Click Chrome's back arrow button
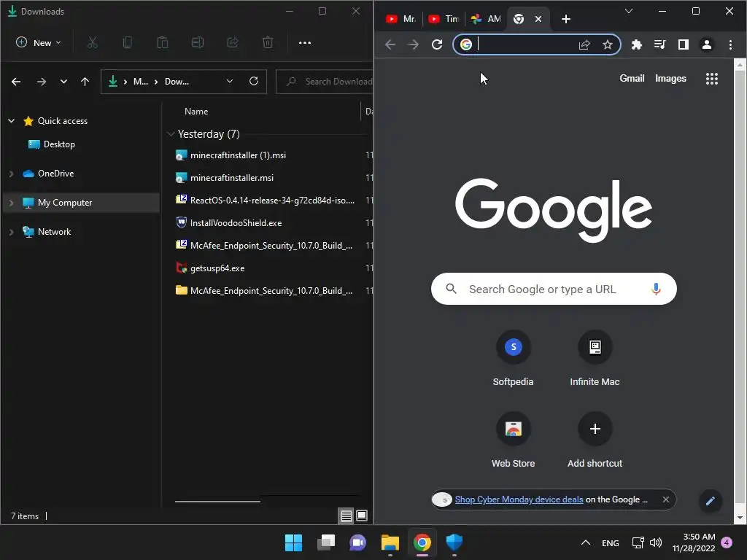 pyautogui.click(x=390, y=44)
